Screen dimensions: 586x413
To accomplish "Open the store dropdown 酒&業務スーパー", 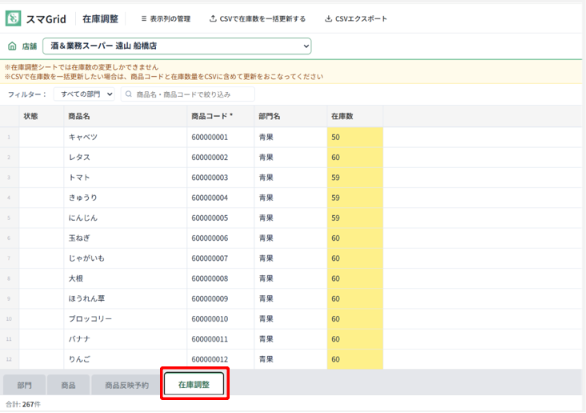I will point(177,46).
